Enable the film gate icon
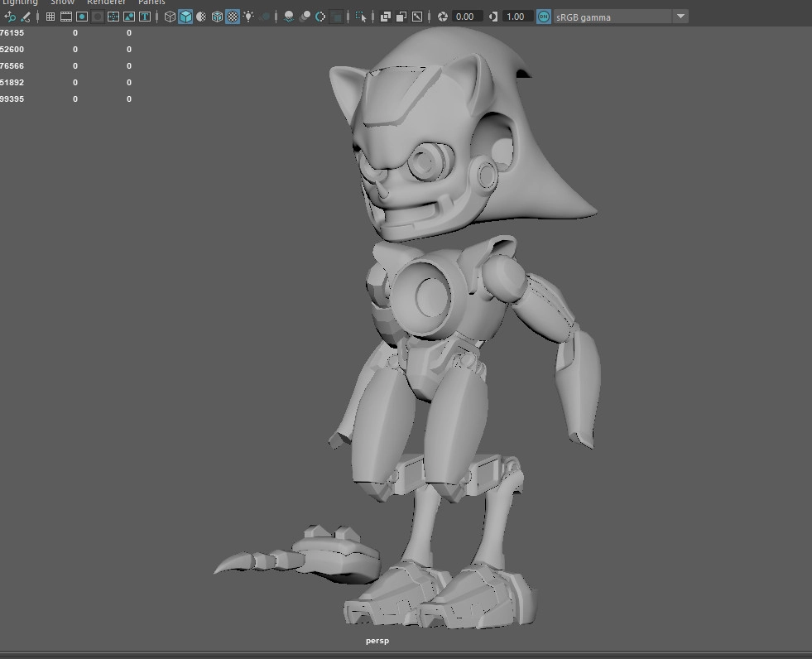The height and width of the screenshot is (659, 812). 66,17
